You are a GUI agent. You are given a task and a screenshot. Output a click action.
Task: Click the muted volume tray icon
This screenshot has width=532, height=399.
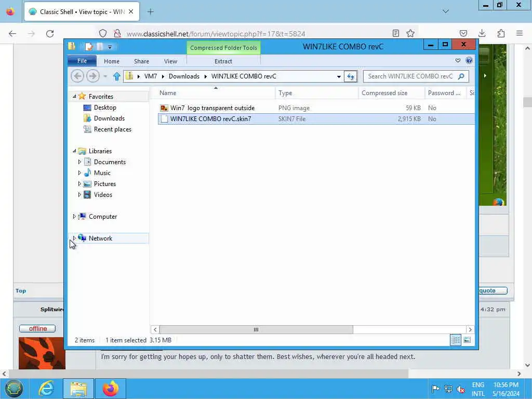point(460,389)
